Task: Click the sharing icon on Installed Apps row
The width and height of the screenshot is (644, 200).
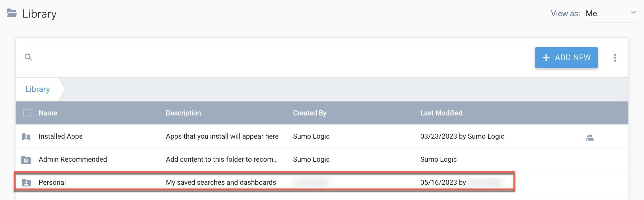Action: pos(589,137)
